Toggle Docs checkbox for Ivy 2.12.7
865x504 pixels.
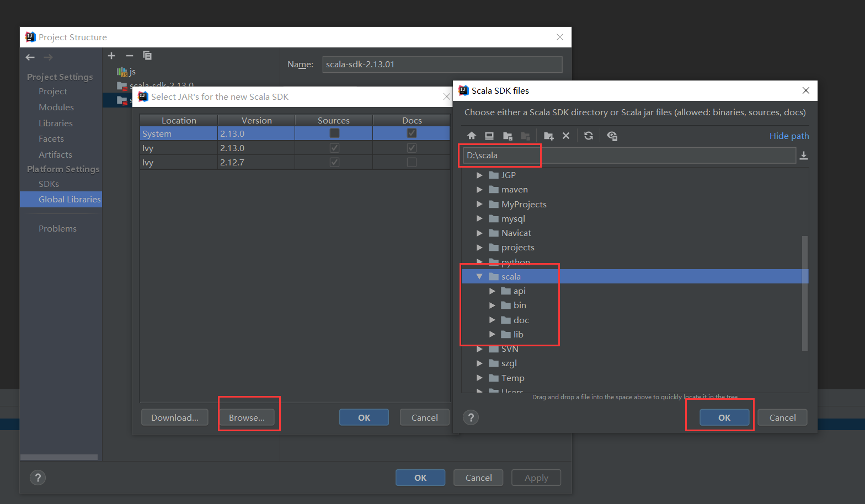point(412,162)
